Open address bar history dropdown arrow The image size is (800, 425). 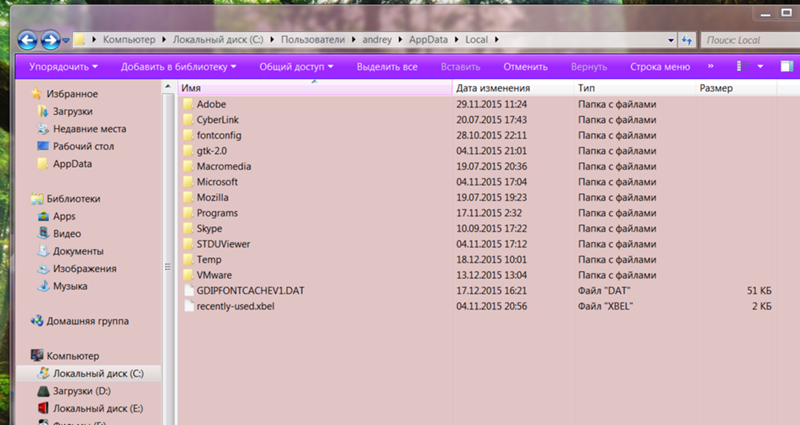671,40
